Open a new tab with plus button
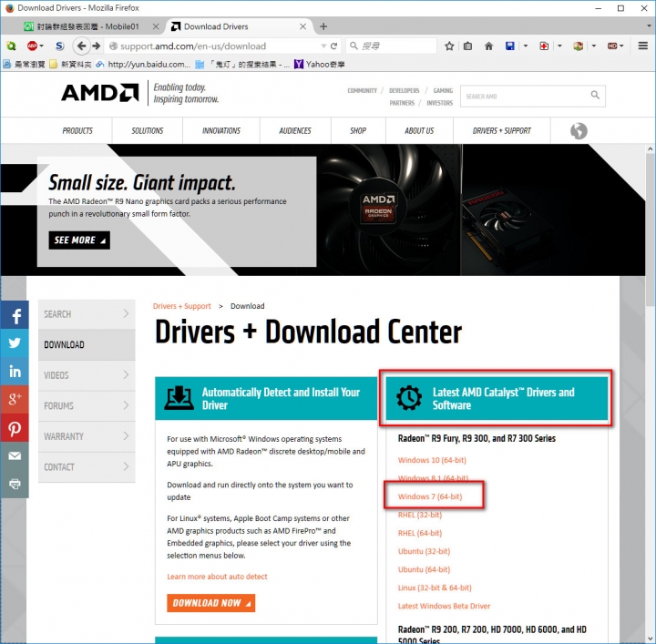Image resolution: width=656 pixels, height=644 pixels. [323, 26]
